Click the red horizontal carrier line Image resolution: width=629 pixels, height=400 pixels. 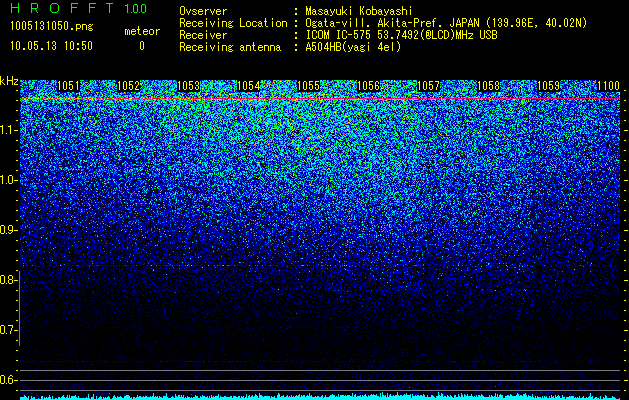(320, 98)
